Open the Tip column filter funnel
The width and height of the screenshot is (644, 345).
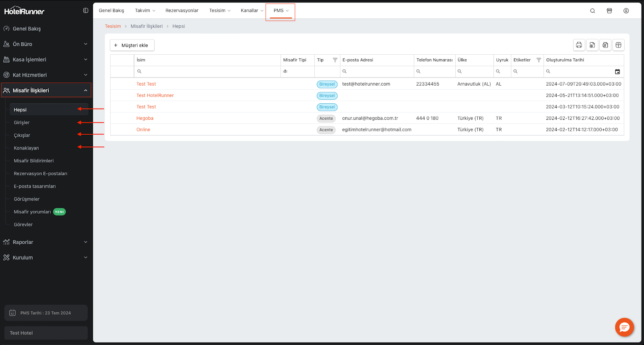(x=335, y=60)
